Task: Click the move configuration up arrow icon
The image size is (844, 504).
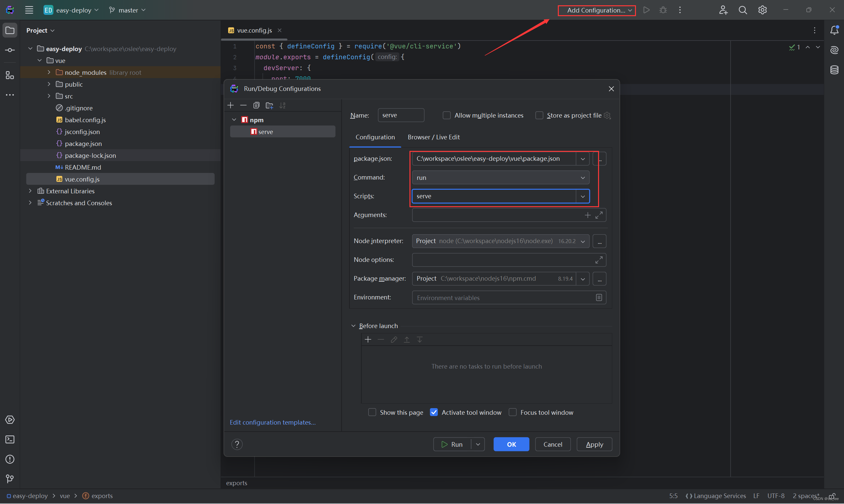Action: click(x=407, y=340)
